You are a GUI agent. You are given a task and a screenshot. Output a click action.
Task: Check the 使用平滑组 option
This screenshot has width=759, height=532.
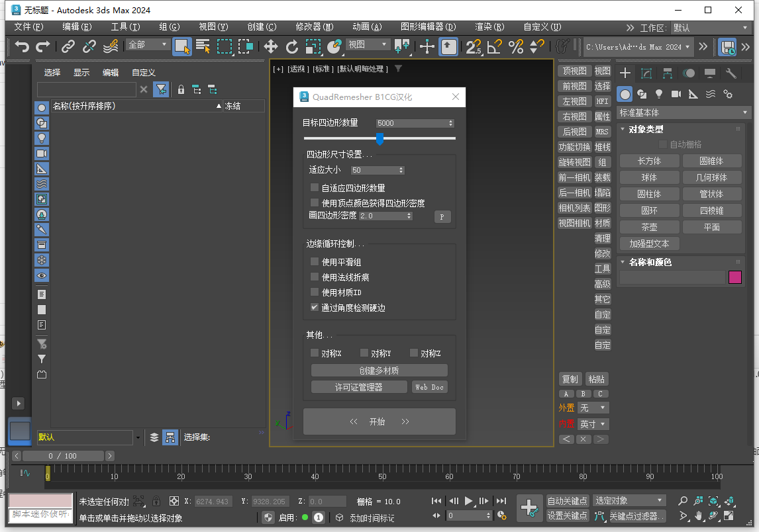coord(315,261)
